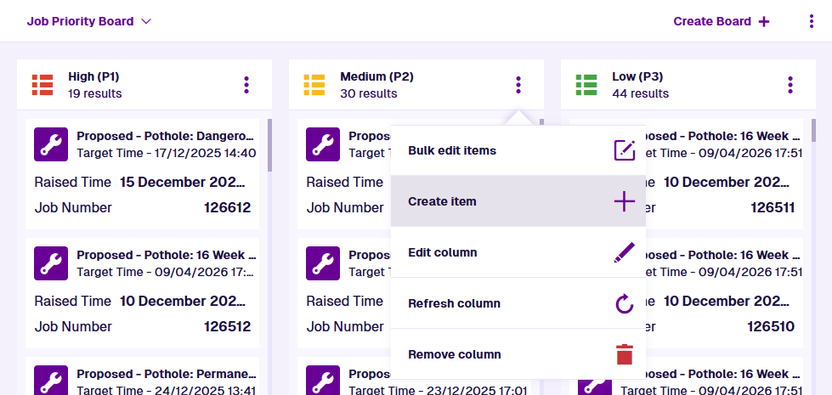Click wrench icon on first Medium (P2) card

point(323,144)
